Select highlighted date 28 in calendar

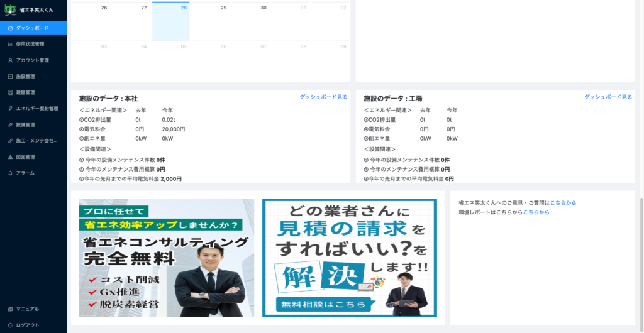[x=171, y=22]
